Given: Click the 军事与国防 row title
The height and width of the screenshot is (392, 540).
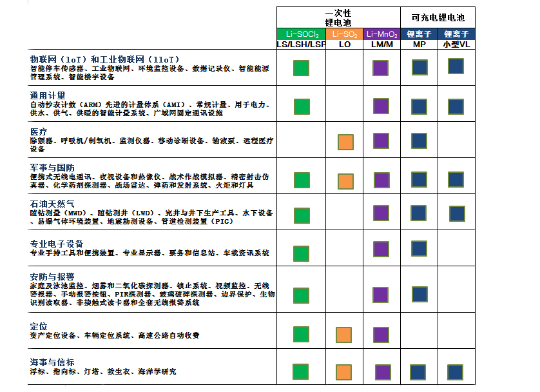Looking at the screenshot, I should 52,168.
